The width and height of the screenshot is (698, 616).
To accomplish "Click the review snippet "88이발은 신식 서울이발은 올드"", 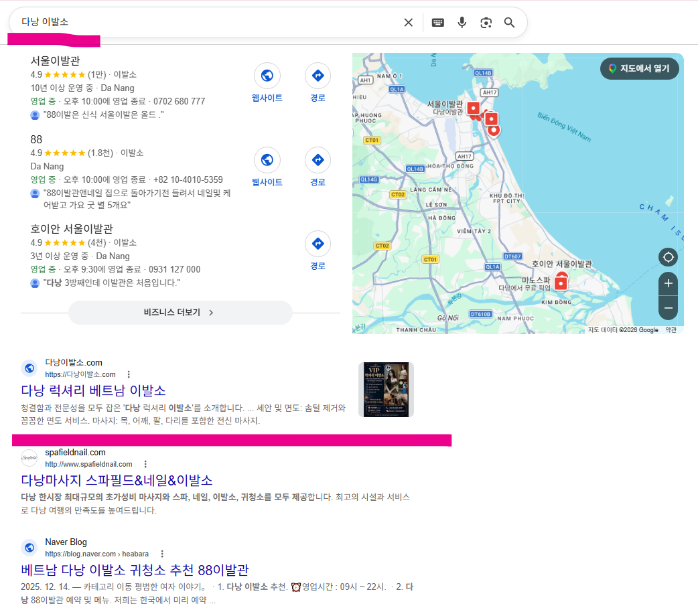I will 103,115.
